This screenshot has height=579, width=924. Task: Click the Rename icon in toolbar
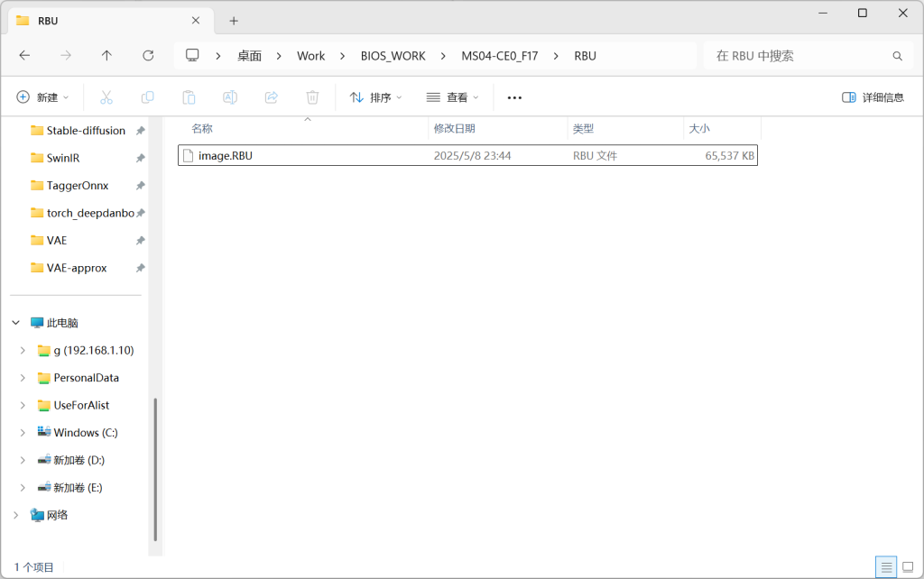tap(230, 97)
